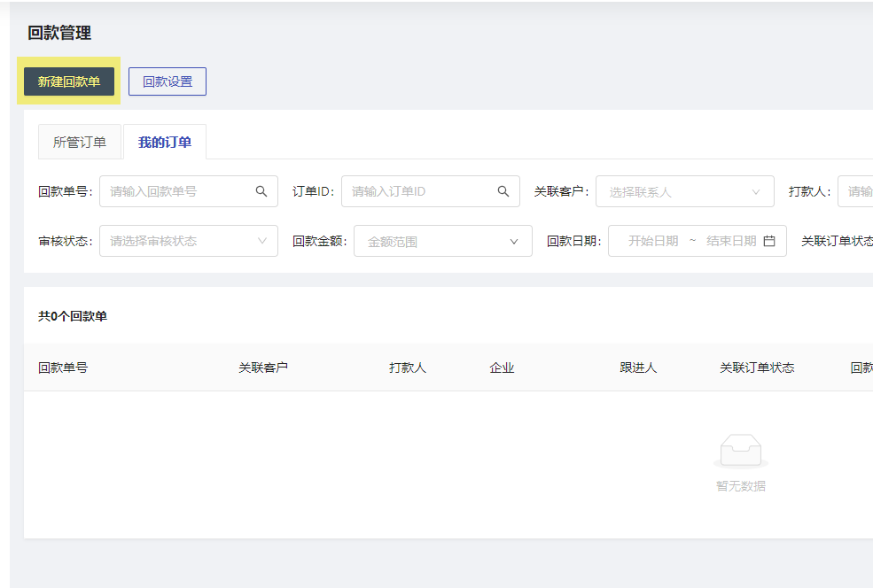Click the 共0个回款单 count text
873x588 pixels.
[73, 316]
